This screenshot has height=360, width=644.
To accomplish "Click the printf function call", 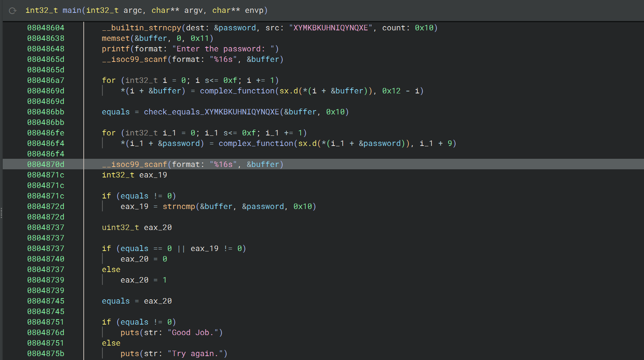I will click(x=115, y=49).
